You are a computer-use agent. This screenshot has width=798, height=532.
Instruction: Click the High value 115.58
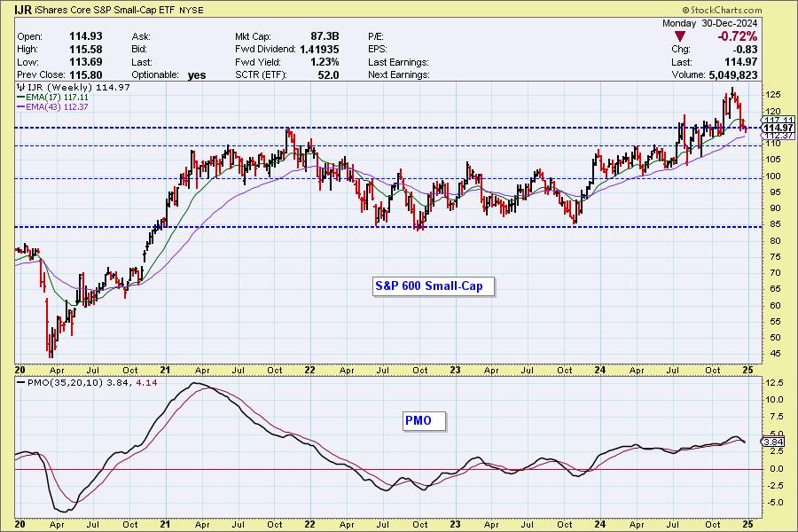pyautogui.click(x=85, y=50)
